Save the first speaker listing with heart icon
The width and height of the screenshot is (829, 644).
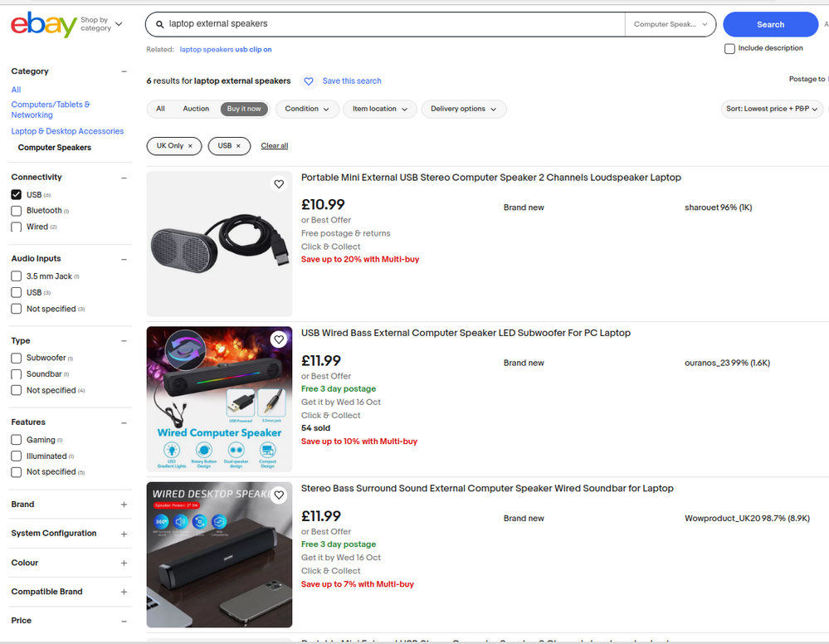click(x=279, y=184)
